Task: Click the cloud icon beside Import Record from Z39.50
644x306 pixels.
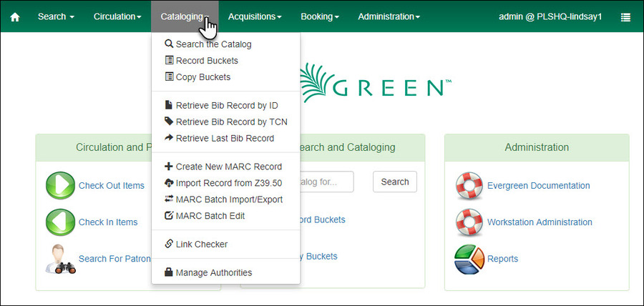Action: [169, 183]
